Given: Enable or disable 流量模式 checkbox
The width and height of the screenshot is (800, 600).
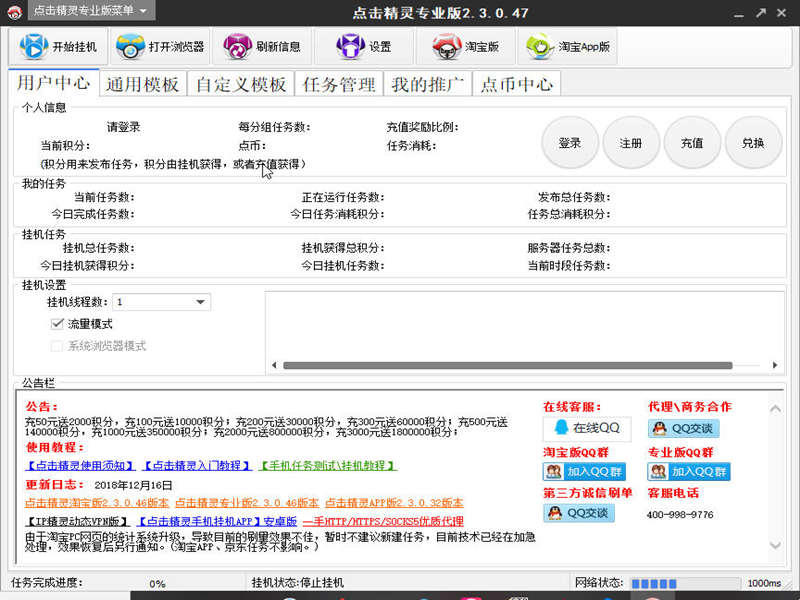Looking at the screenshot, I should click(x=58, y=324).
